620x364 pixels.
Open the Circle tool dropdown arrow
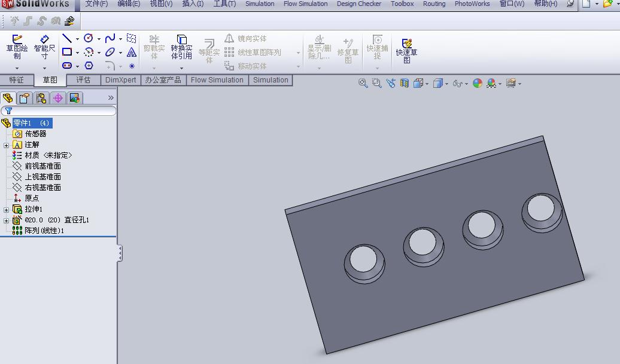99,39
